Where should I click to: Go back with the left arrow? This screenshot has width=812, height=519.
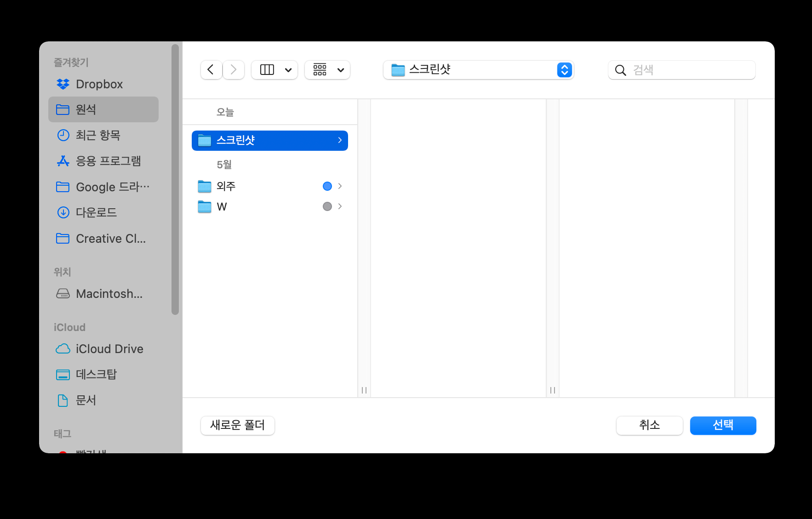(x=211, y=70)
